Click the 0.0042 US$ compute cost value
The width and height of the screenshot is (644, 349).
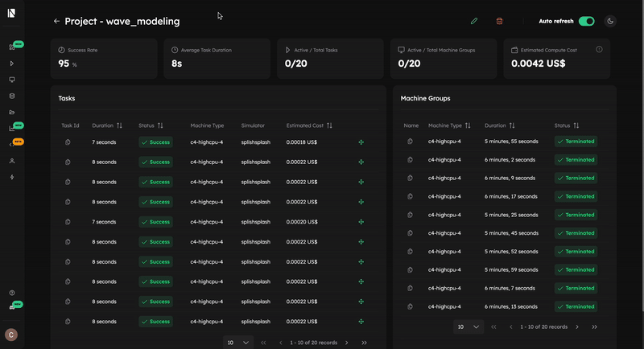click(x=538, y=64)
